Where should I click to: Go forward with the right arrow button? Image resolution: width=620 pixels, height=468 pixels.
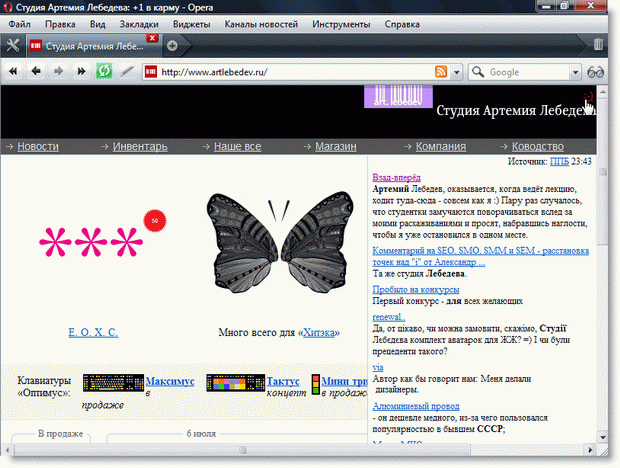(59, 72)
